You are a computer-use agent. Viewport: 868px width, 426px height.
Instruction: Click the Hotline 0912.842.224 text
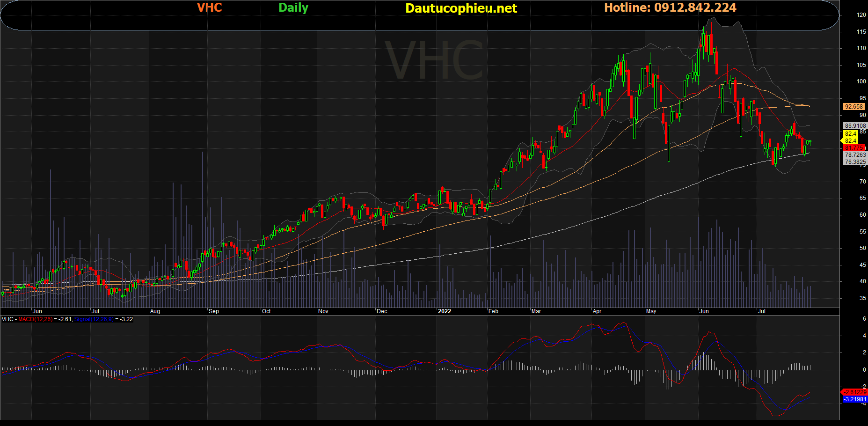[x=670, y=8]
